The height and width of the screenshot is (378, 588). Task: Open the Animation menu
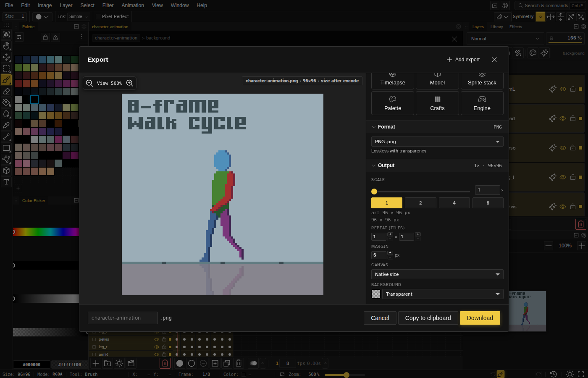click(x=133, y=5)
